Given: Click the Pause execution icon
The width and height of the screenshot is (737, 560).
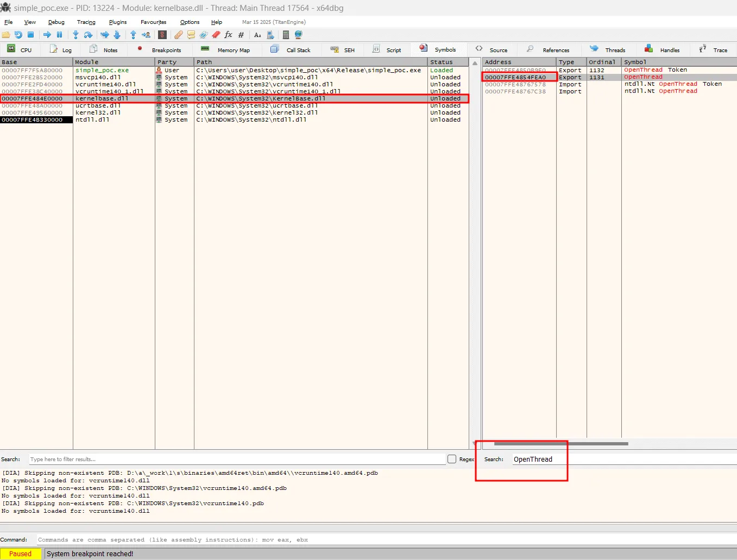Looking at the screenshot, I should click(60, 35).
